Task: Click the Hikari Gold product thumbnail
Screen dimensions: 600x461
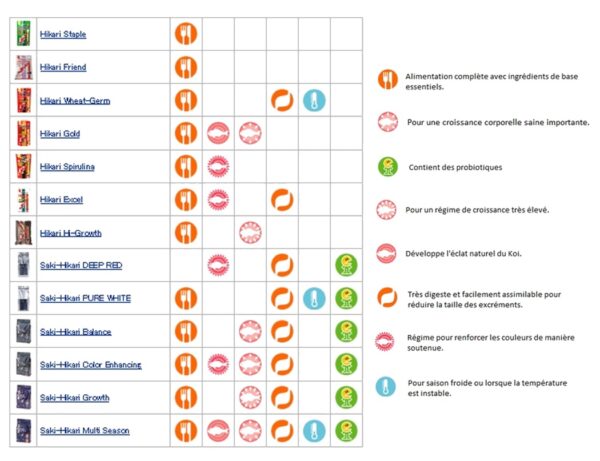Action: click(x=24, y=133)
